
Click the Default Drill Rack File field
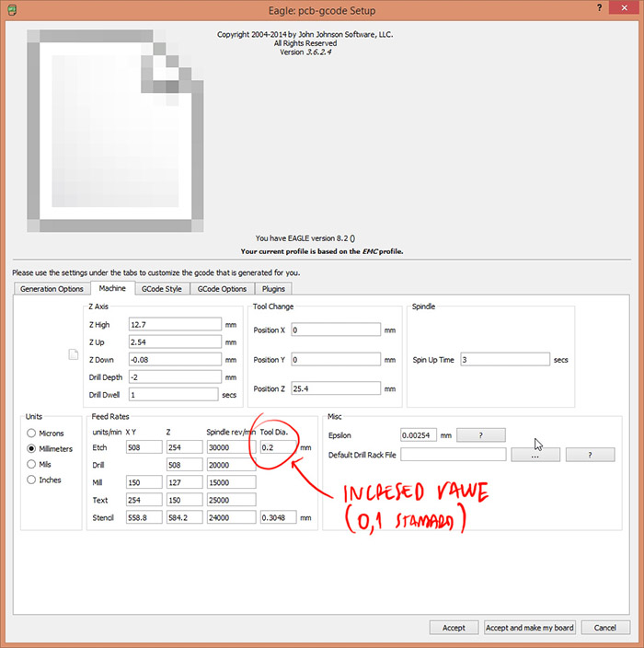[454, 455]
